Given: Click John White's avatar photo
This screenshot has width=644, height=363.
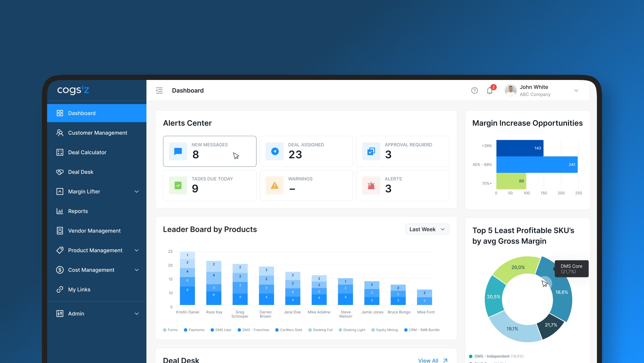Looking at the screenshot, I should pyautogui.click(x=511, y=91).
